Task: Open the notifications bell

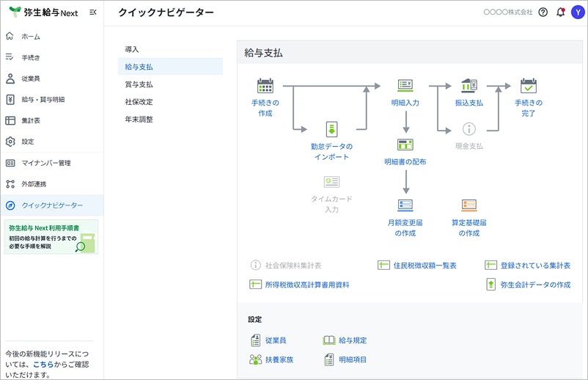Action: 560,12
